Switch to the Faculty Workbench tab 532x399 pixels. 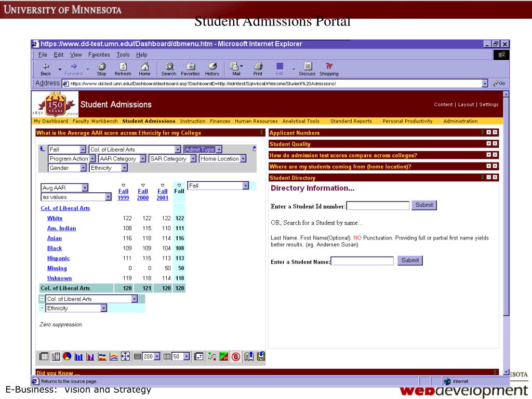(95, 121)
